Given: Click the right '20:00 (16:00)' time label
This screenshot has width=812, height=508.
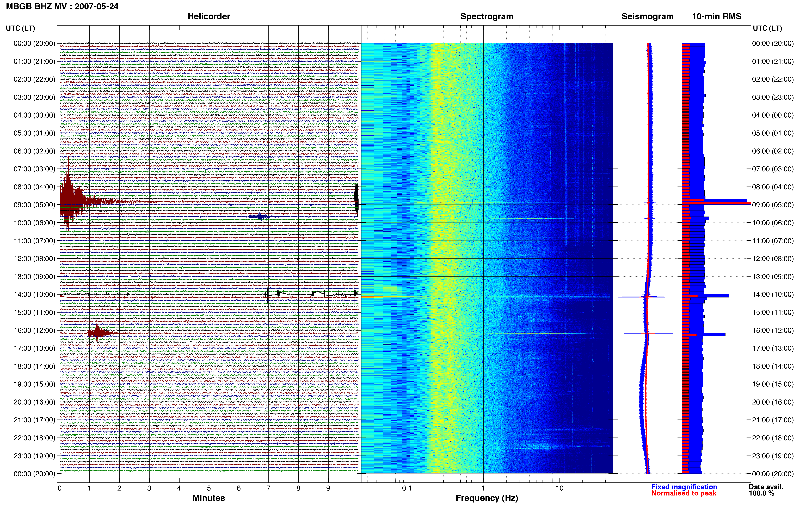Looking at the screenshot, I should (773, 402).
